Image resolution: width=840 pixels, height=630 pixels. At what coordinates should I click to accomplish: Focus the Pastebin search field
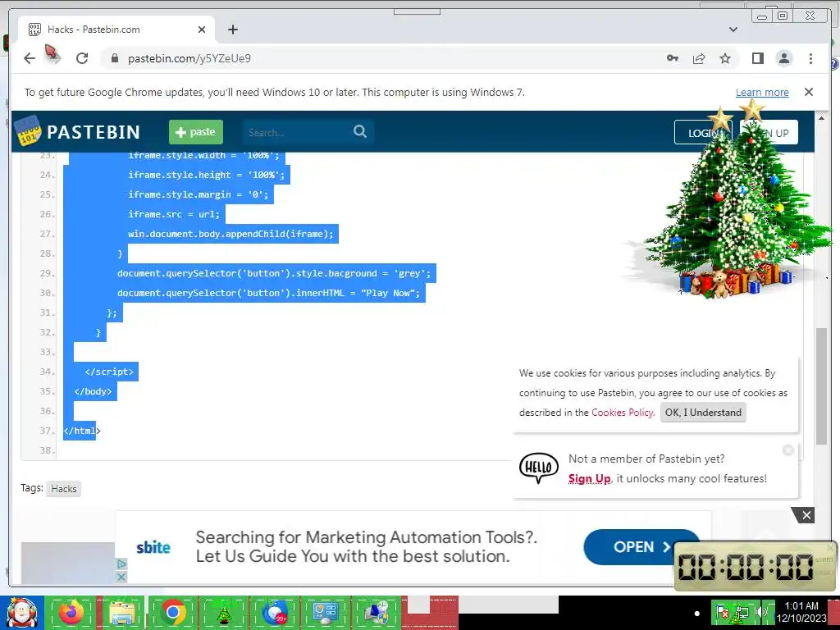(x=294, y=132)
